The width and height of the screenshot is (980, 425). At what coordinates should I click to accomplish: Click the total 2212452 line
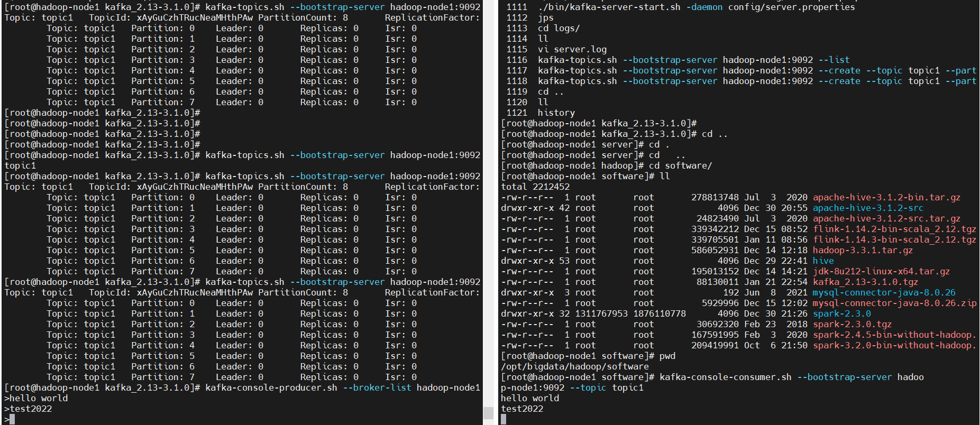(535, 187)
